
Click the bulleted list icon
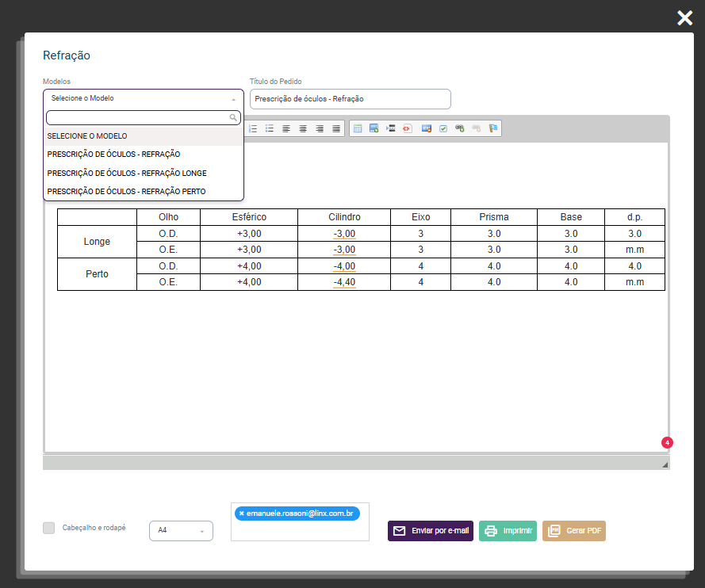(270, 128)
